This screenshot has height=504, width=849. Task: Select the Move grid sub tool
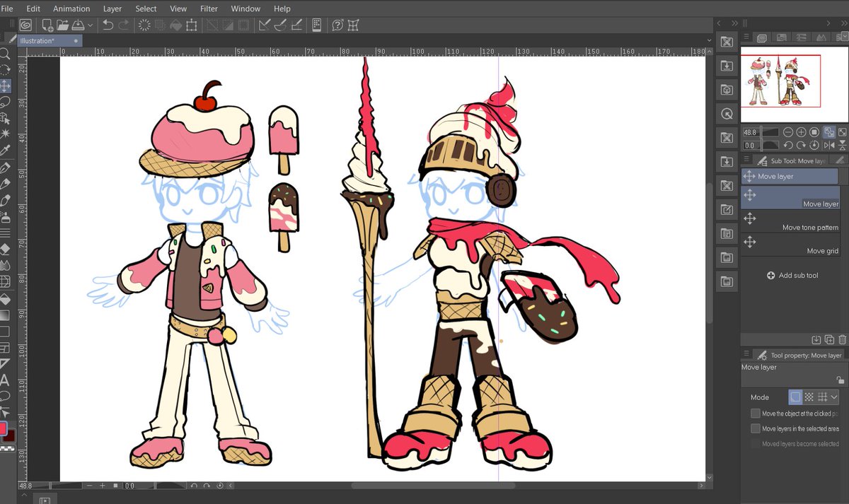tap(790, 245)
